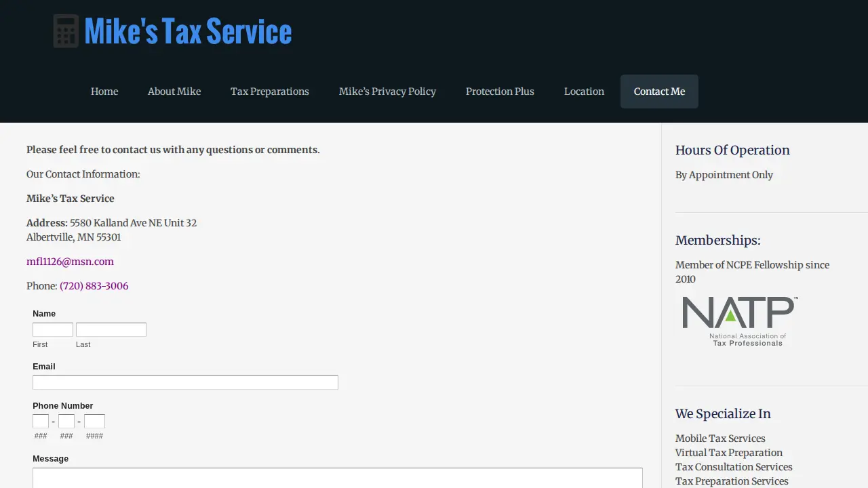Click the By Appointment Only text
Viewport: 868px width, 488px height.
pos(724,175)
